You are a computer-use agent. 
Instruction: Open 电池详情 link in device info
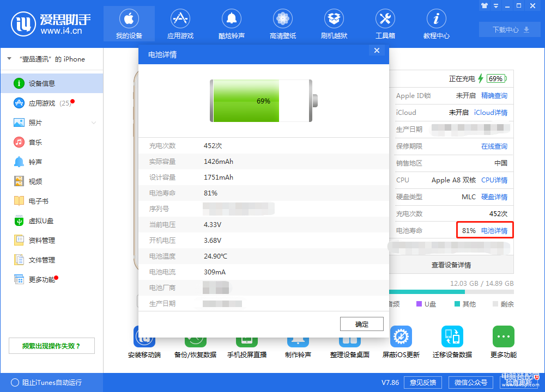coord(494,230)
